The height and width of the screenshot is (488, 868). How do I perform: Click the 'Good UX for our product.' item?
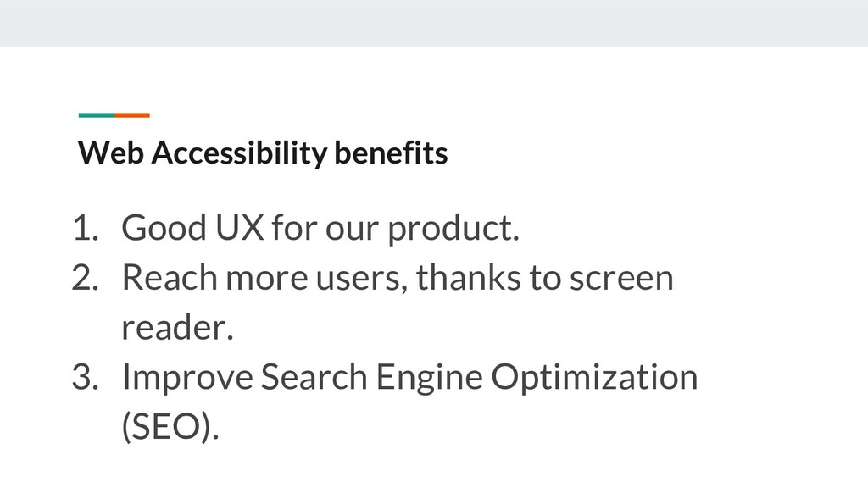(x=319, y=228)
